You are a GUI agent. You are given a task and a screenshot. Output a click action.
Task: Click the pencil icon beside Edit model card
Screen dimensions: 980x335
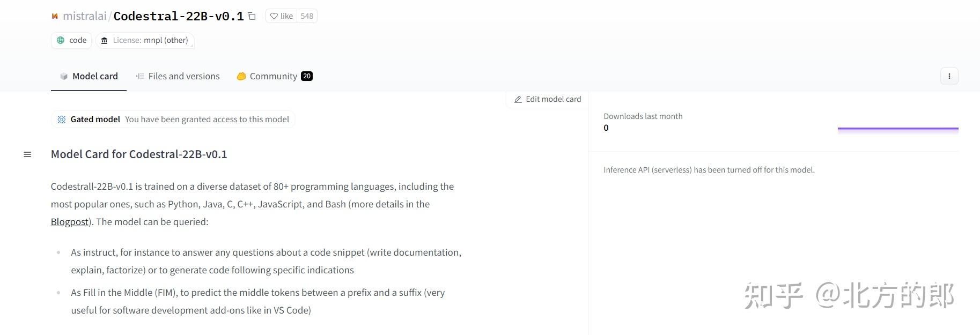coord(518,99)
